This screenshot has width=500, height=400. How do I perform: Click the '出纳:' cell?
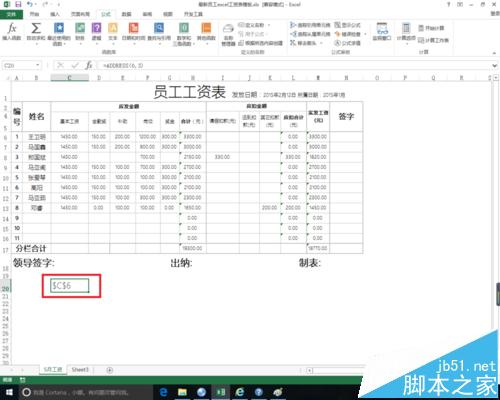(x=181, y=263)
